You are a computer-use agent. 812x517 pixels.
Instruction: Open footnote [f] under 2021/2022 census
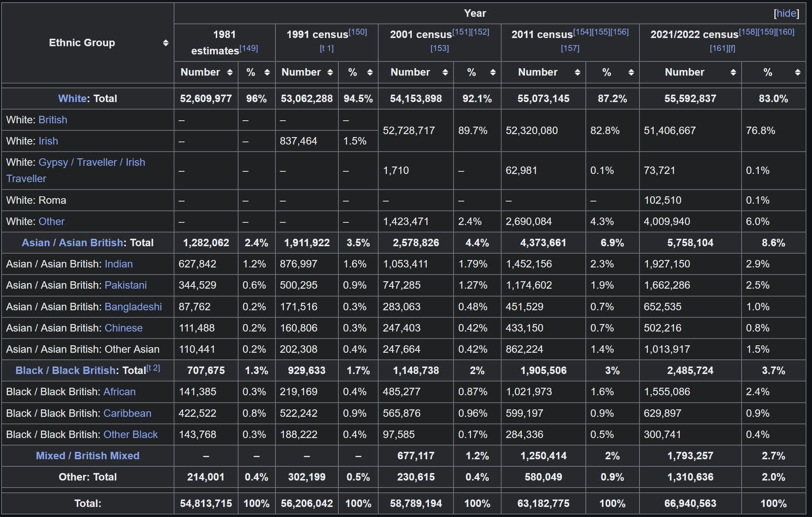pos(732,48)
